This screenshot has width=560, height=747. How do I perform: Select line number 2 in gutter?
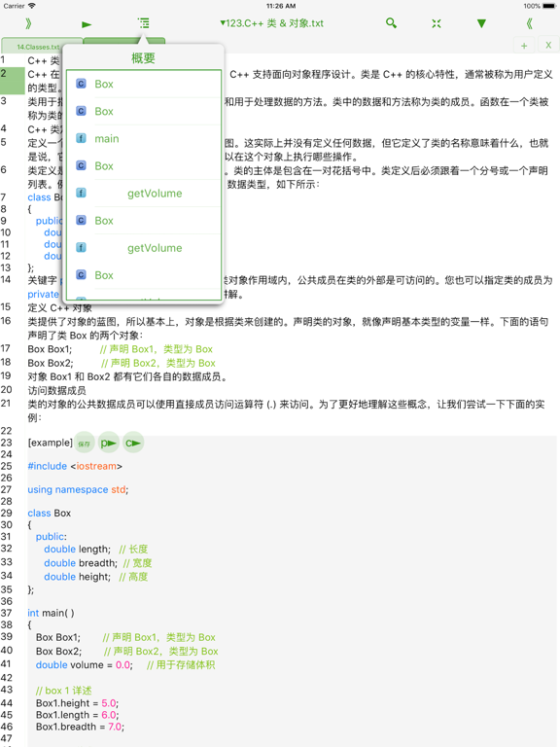3,73
